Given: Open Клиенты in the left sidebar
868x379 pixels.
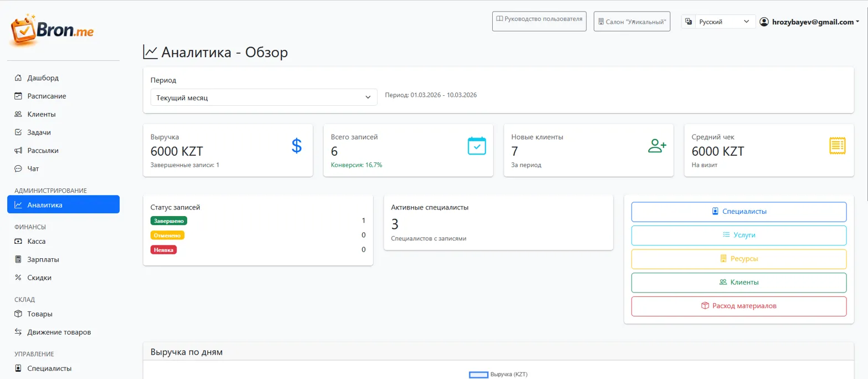Looking at the screenshot, I should [41, 114].
